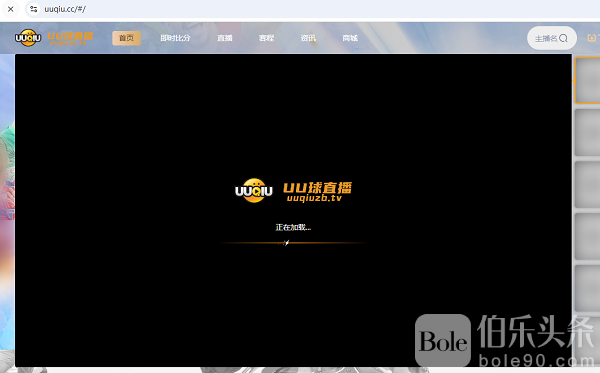The height and width of the screenshot is (373, 600).
Task: Click the 主播名 search field
Action: pyautogui.click(x=552, y=38)
